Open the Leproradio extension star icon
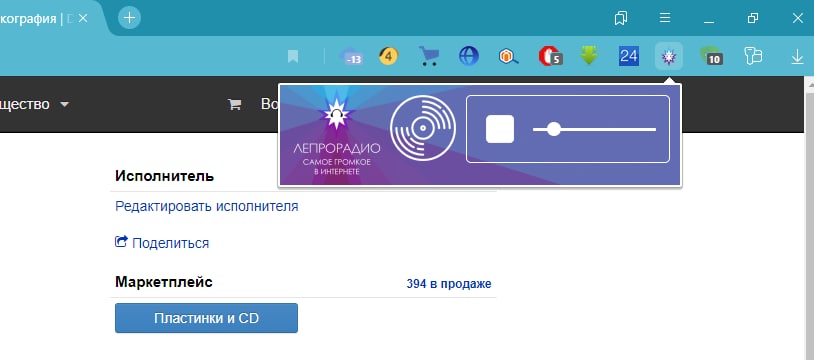This screenshot has width=814, height=360. (669, 56)
